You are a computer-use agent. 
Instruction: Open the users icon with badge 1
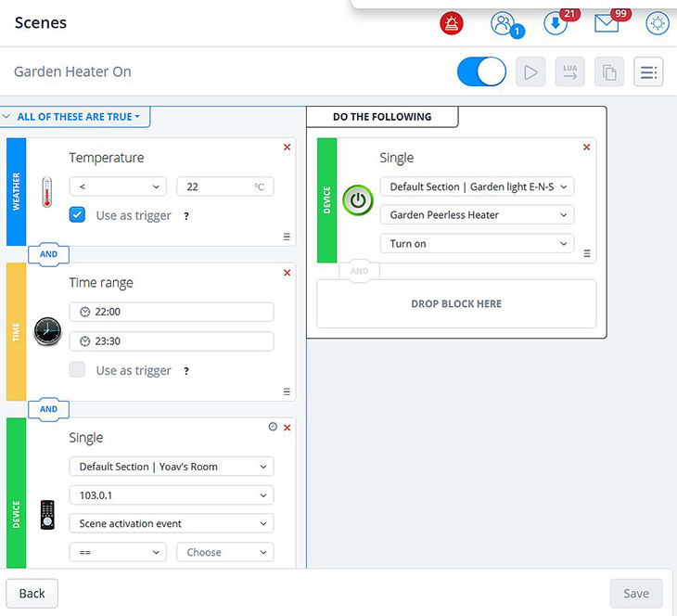[x=504, y=23]
